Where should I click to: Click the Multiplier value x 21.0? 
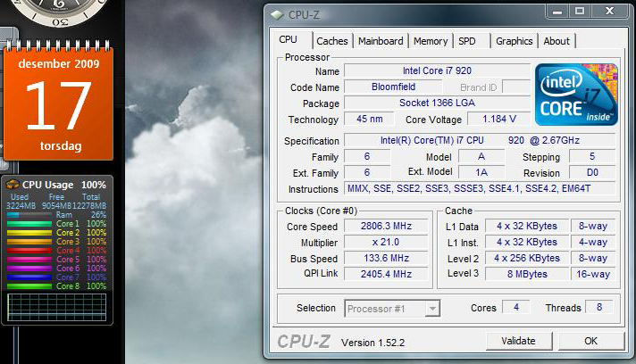386,242
